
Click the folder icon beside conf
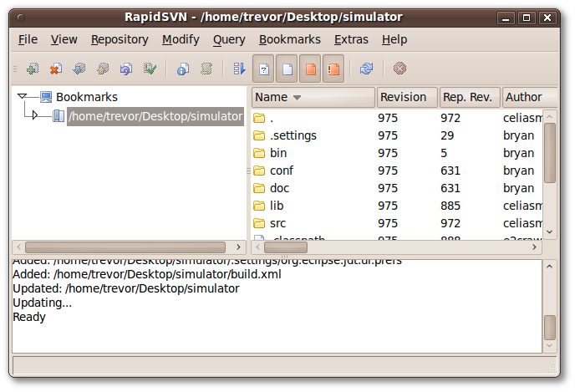[259, 171]
